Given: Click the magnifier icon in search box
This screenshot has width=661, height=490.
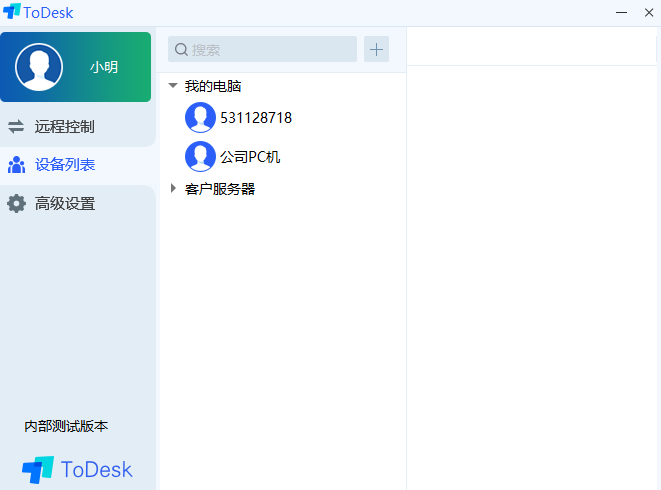Looking at the screenshot, I should click(x=181, y=50).
